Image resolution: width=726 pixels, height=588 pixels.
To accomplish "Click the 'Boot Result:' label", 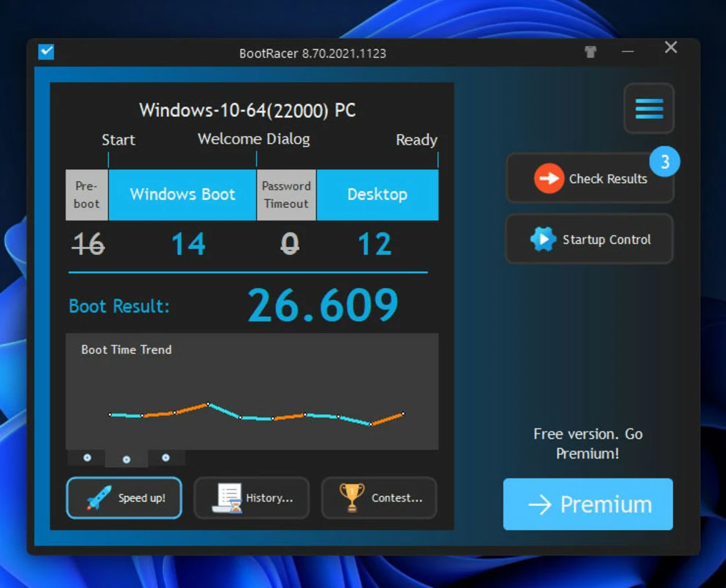I will (119, 306).
